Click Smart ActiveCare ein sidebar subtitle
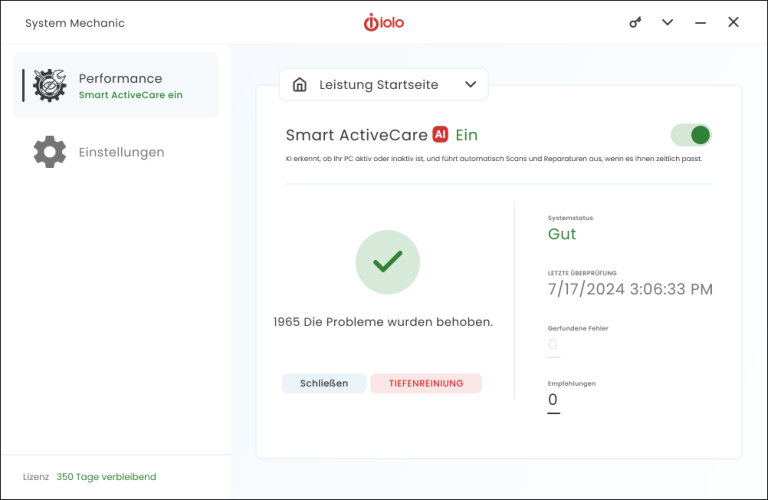 click(131, 95)
